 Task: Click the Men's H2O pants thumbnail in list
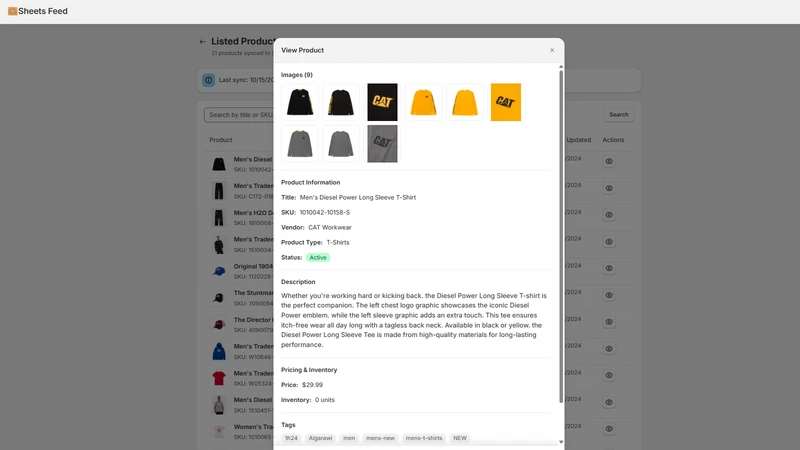click(x=219, y=218)
